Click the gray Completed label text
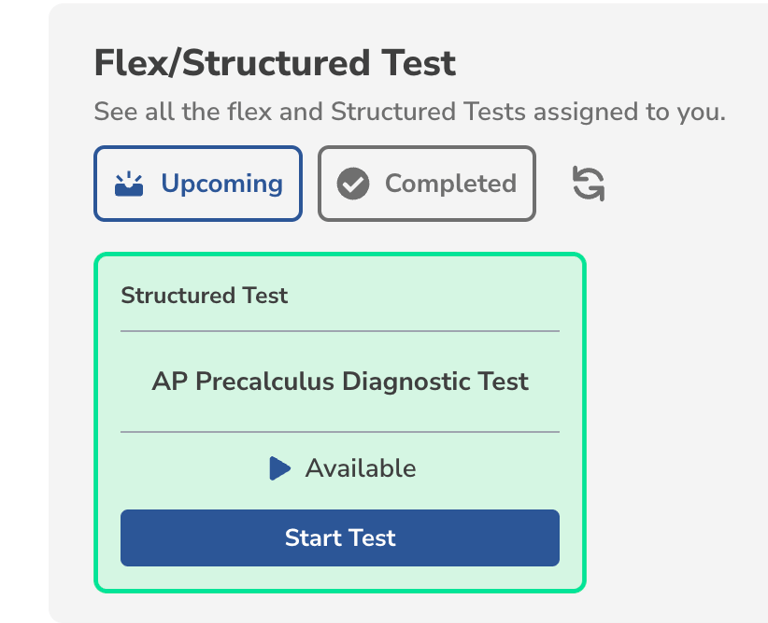The image size is (768, 623). pos(451,184)
